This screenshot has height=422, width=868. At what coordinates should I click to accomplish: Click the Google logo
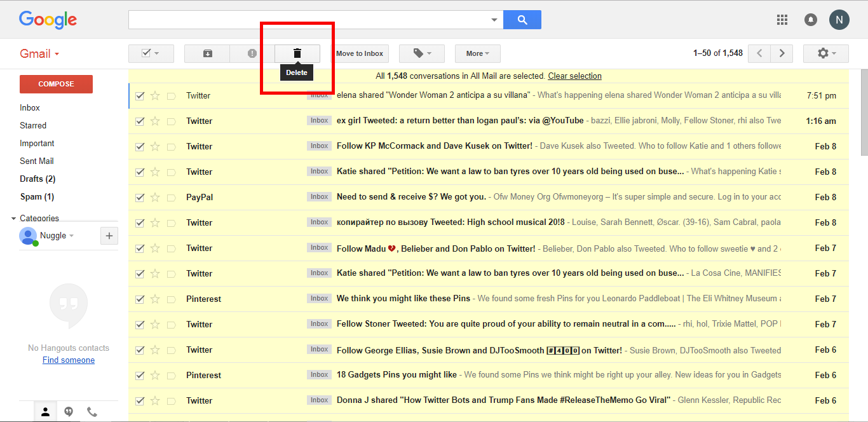point(48,20)
